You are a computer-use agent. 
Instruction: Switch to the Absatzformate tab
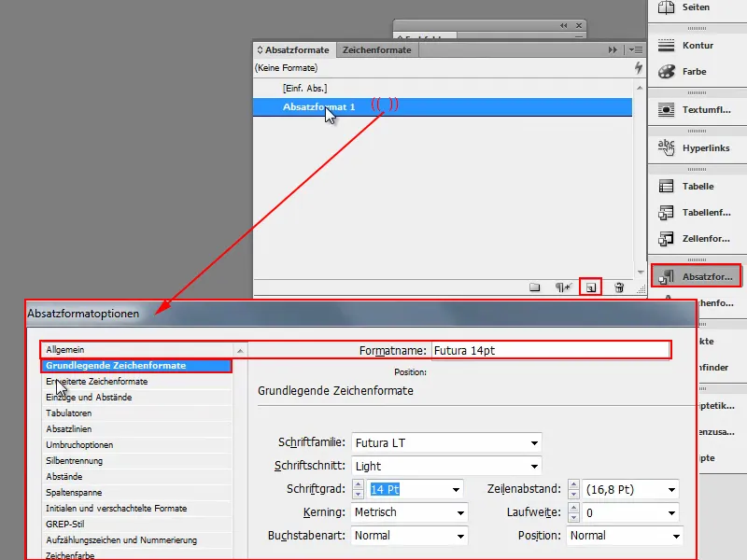tap(292, 50)
